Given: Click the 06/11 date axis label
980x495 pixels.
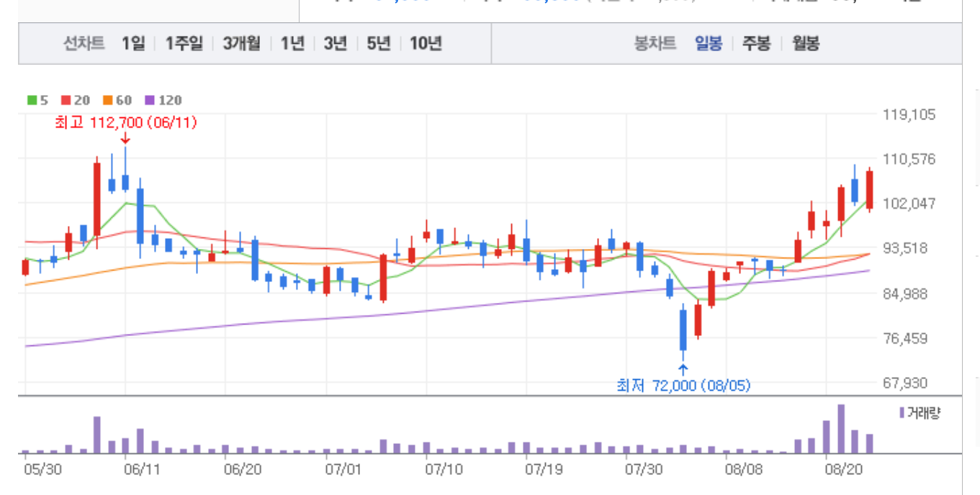Looking at the screenshot, I should pos(143,469).
